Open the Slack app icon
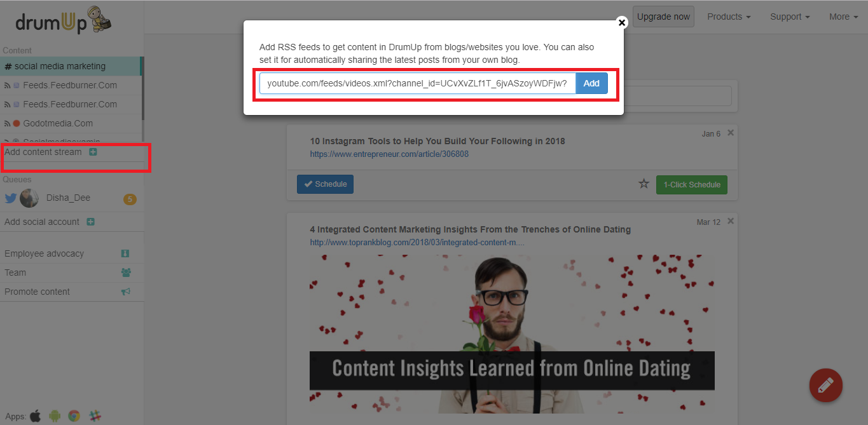 pos(95,416)
